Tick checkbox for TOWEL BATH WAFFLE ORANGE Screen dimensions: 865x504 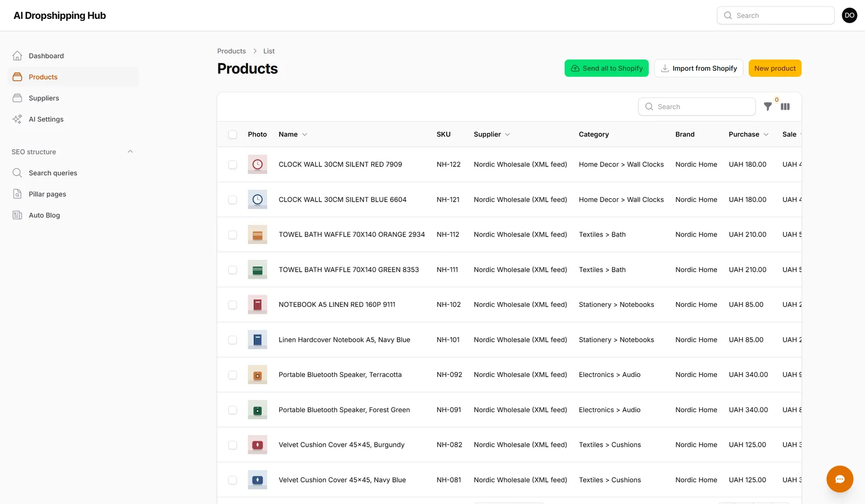(x=232, y=235)
